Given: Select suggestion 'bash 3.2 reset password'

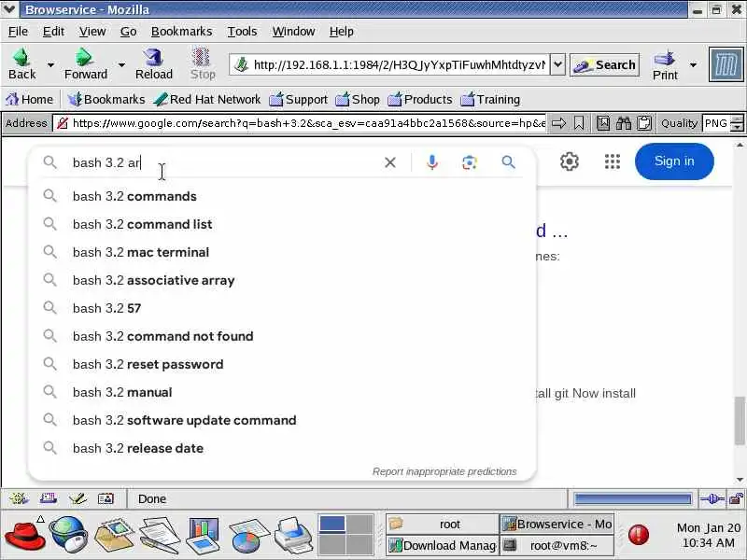Looking at the screenshot, I should point(282,364).
